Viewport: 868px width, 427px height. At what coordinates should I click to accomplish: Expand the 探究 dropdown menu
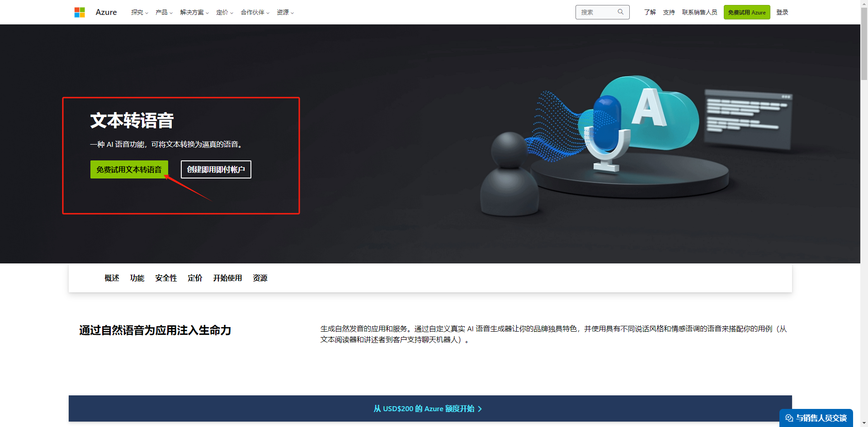click(x=140, y=12)
